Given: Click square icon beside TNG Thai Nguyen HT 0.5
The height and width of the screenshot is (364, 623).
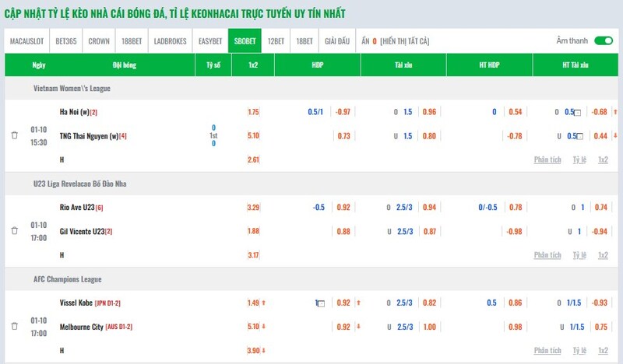Looking at the screenshot, I should (578, 137).
